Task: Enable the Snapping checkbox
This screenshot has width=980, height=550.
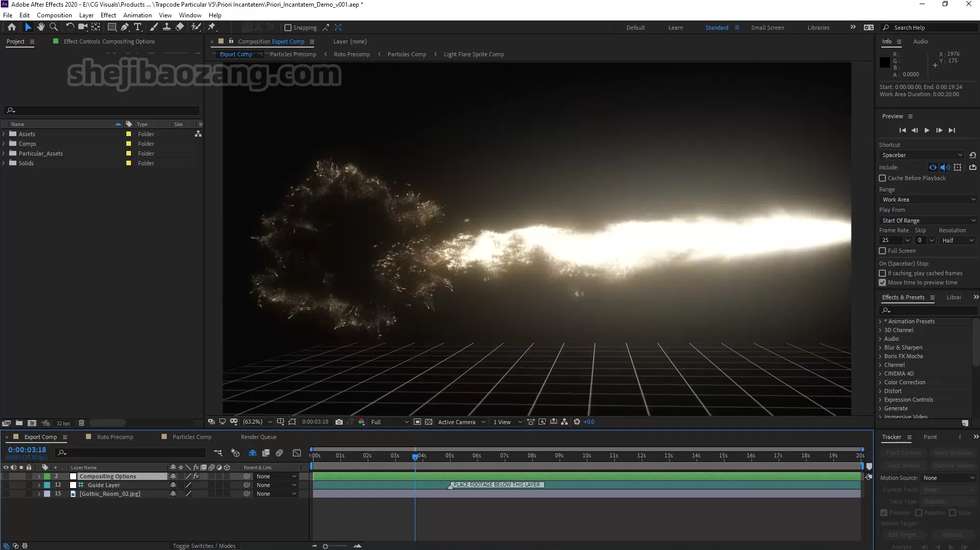Action: pos(288,28)
